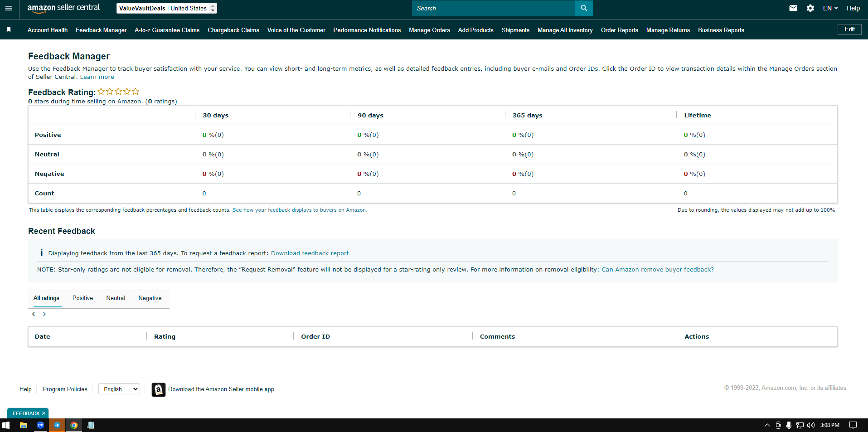This screenshot has height=432, width=868.
Task: Open Feedback Manager from the favorites bar
Action: [x=101, y=30]
